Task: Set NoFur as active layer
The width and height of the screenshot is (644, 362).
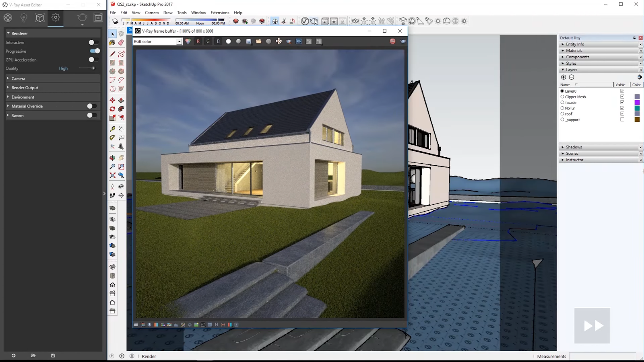Action: coord(562,108)
